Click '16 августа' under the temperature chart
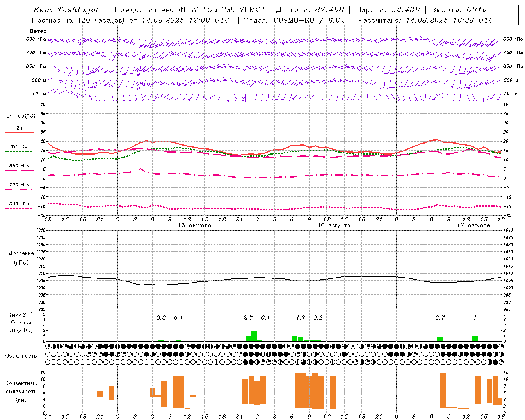Image resolution: width=525 pixels, height=420 pixels. (x=334, y=226)
